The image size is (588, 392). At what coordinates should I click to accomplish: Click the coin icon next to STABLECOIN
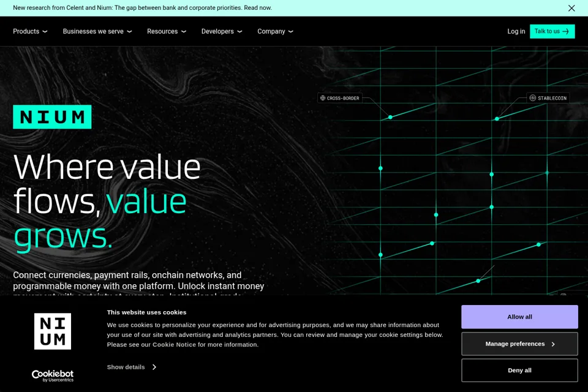pyautogui.click(x=532, y=98)
